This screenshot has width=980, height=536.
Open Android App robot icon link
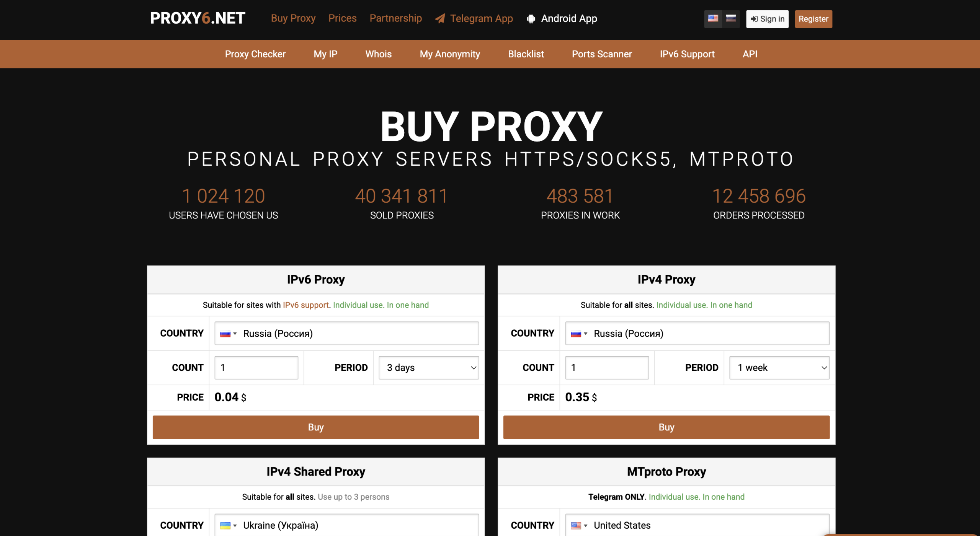pyautogui.click(x=562, y=18)
